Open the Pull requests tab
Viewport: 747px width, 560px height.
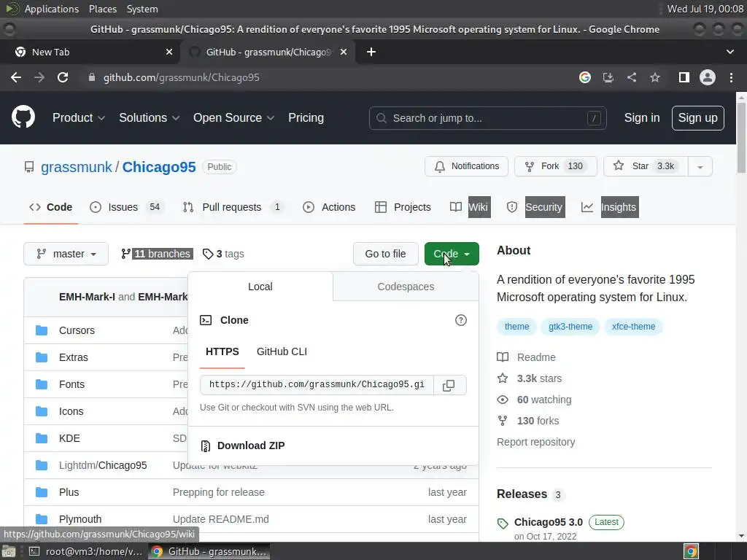point(233,207)
